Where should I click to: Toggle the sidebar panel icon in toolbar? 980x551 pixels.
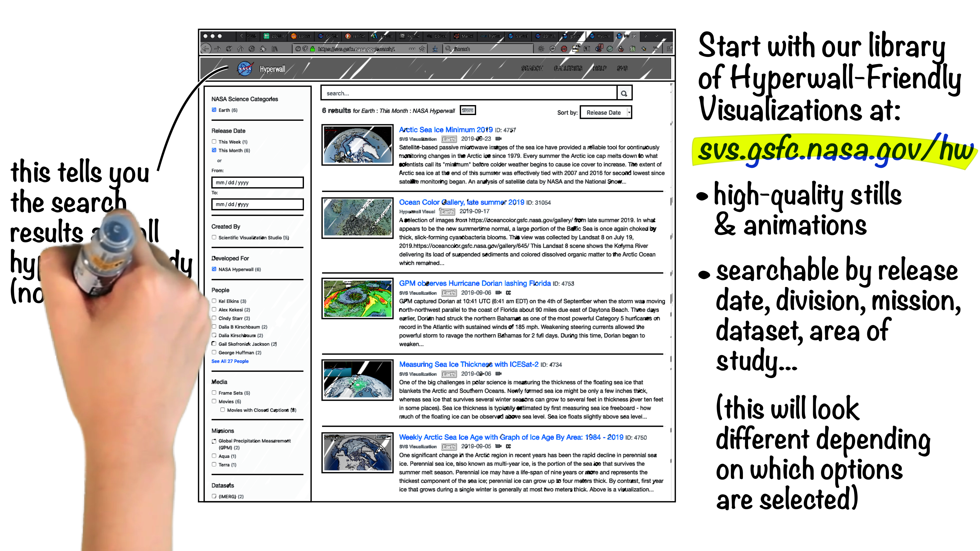pos(587,49)
